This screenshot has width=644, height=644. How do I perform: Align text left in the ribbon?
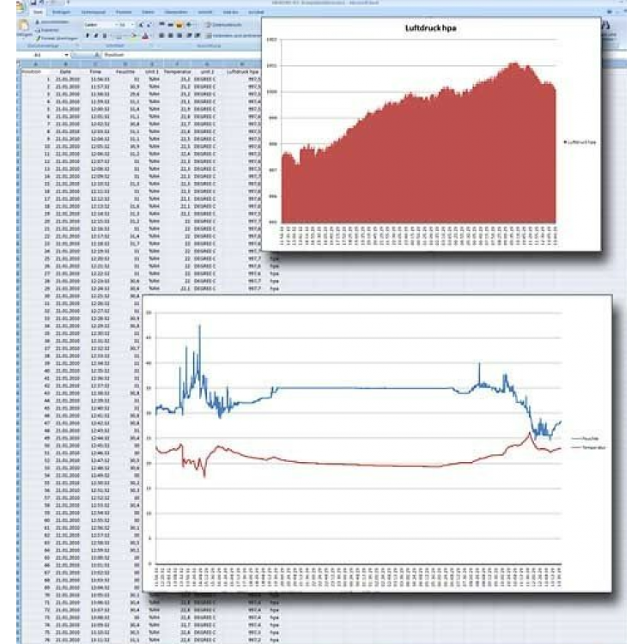click(161, 35)
